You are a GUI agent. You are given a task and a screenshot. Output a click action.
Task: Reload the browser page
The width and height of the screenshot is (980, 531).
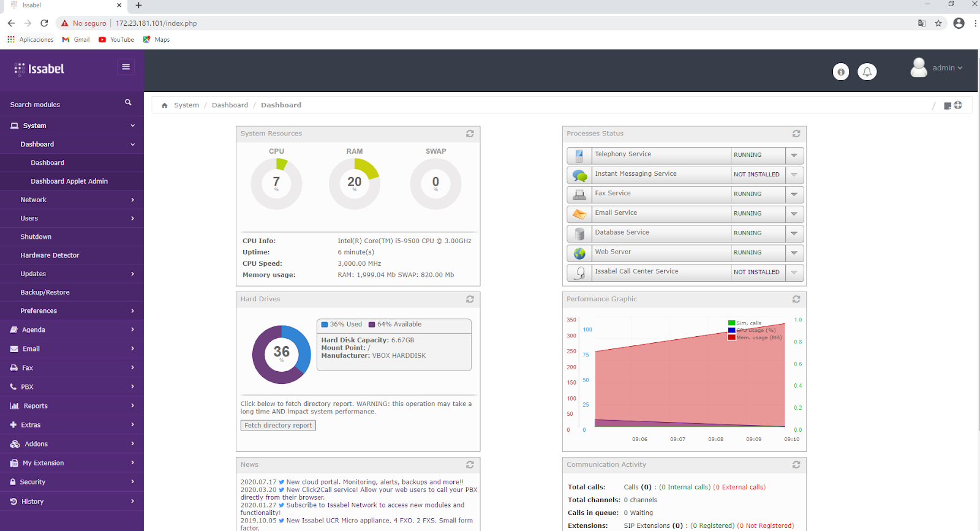pos(44,23)
